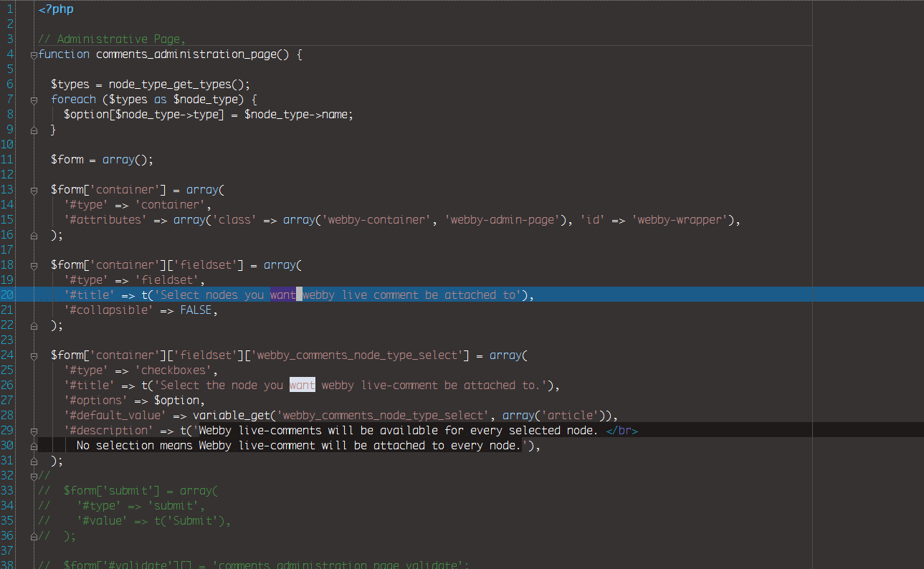Click fold end marker beside line 16
Screen dimensions: 924x569
coord(34,235)
